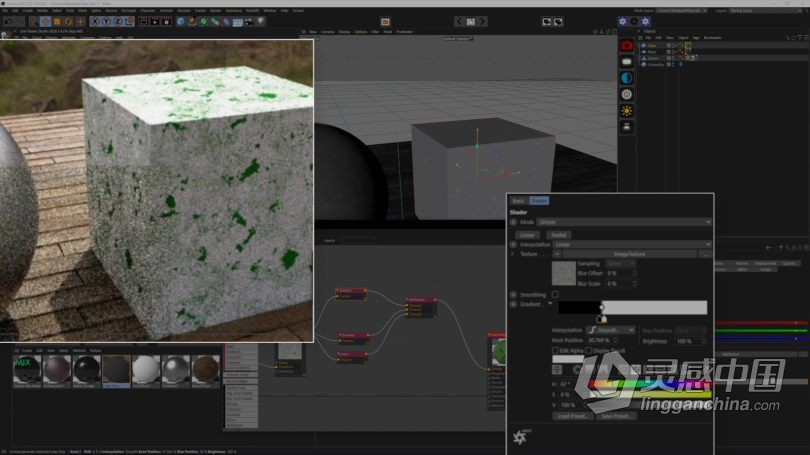Image resolution: width=810 pixels, height=455 pixels.
Task: Click the Knot Position value field
Action: 602,340
